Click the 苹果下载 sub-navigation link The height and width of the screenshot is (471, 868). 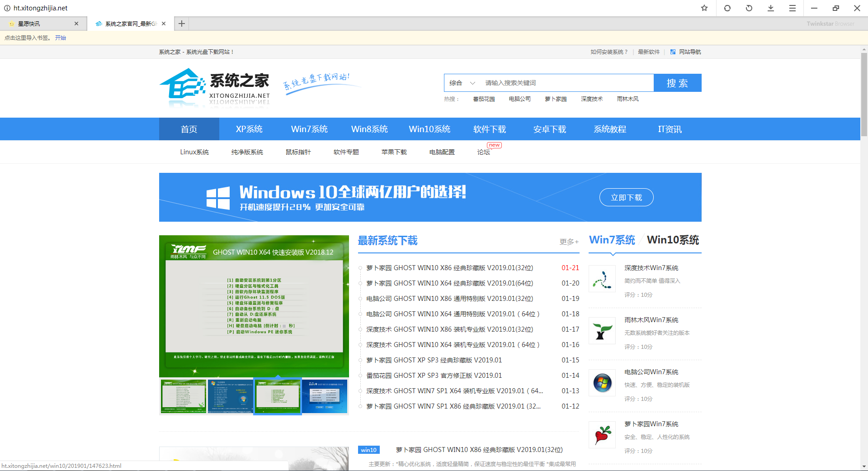(x=394, y=152)
